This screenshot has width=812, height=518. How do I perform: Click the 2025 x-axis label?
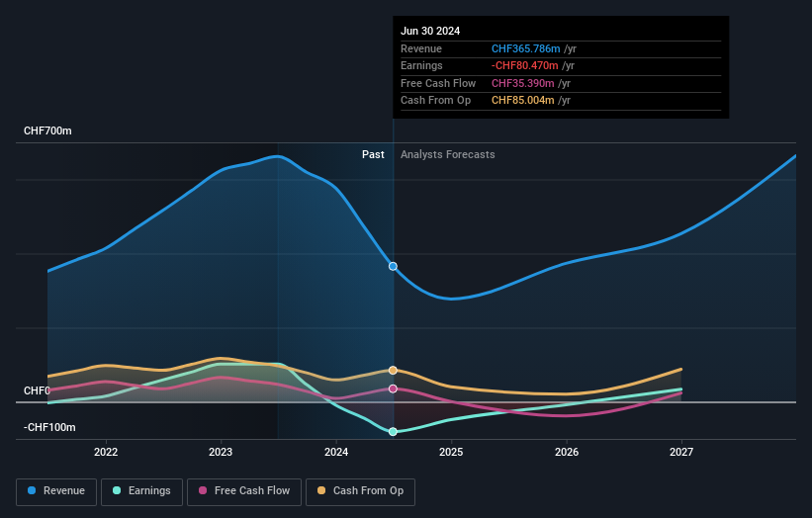tap(451, 452)
